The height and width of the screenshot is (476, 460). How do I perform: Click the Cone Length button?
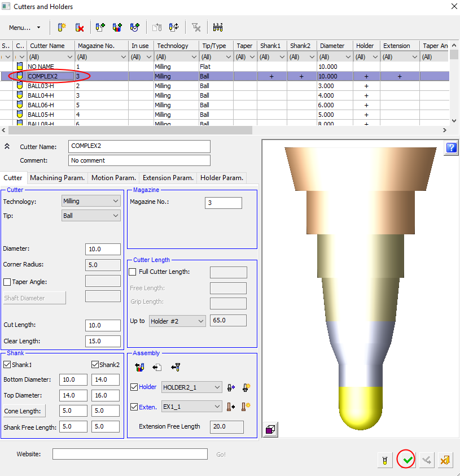pos(24,411)
